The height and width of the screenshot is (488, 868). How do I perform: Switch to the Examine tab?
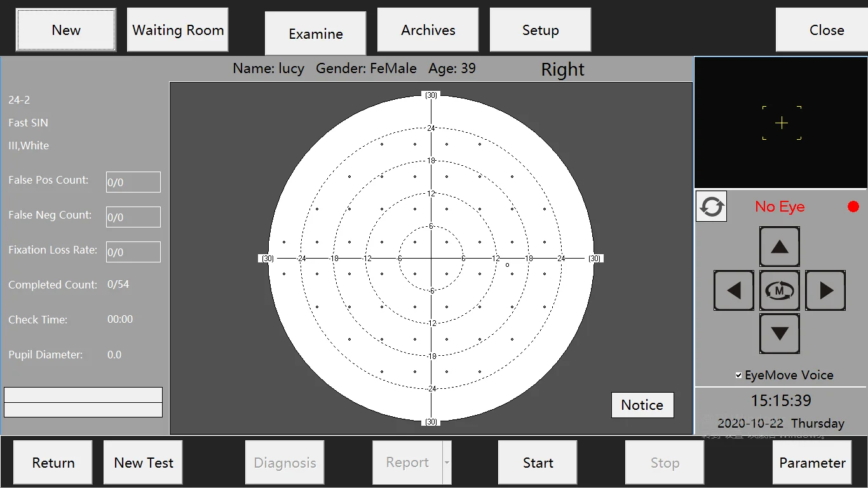(x=315, y=34)
